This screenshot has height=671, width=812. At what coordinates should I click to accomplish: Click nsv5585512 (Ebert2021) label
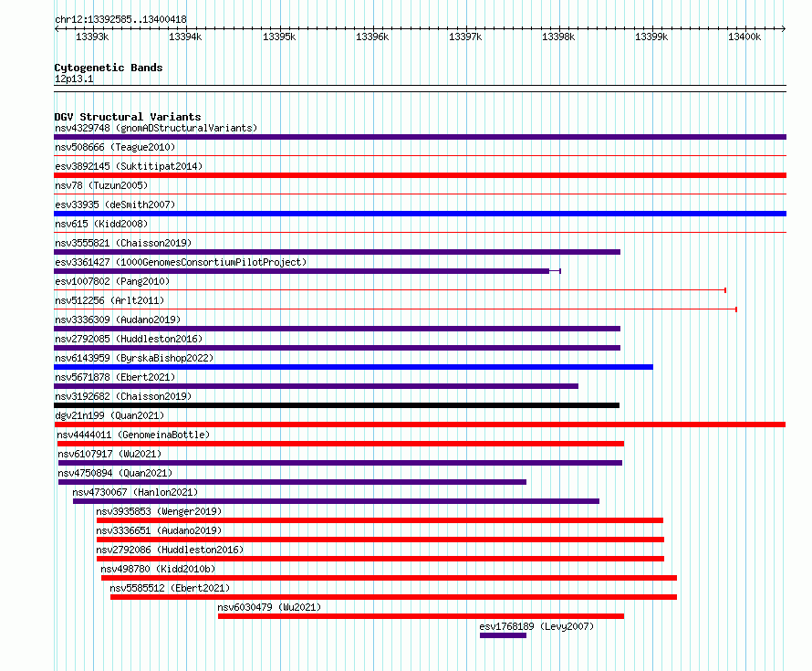[x=170, y=588]
